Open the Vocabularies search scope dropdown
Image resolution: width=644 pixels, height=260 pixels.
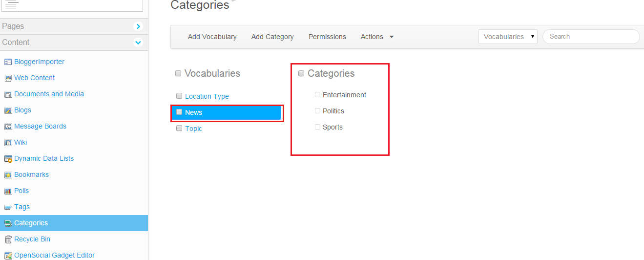pos(508,37)
